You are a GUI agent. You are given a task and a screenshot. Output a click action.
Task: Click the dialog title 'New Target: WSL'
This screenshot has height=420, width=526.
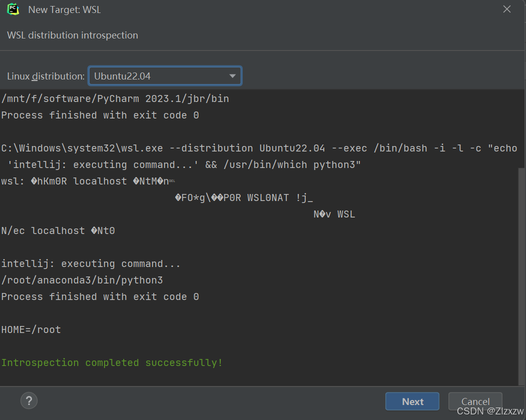pyautogui.click(x=64, y=9)
